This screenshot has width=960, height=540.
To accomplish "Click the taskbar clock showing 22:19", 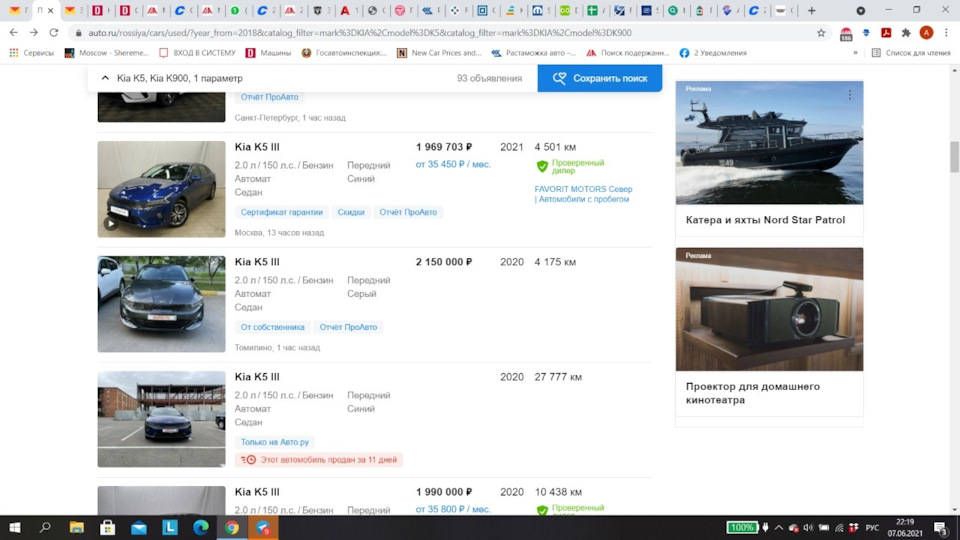I will click(905, 528).
